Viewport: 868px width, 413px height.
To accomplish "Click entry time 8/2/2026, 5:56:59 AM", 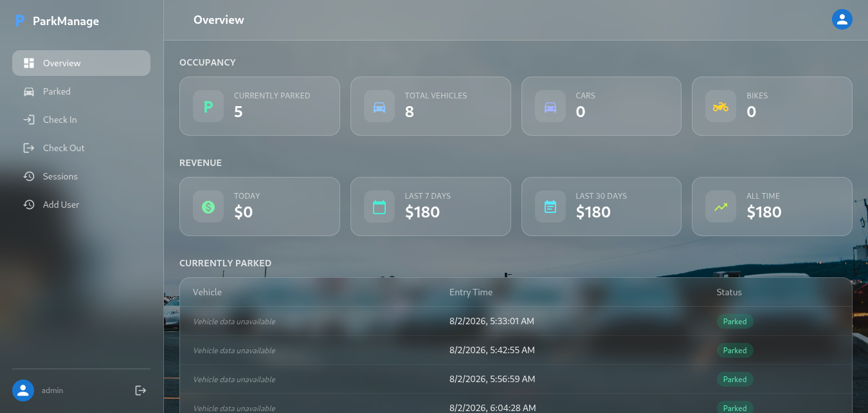I will tap(493, 379).
